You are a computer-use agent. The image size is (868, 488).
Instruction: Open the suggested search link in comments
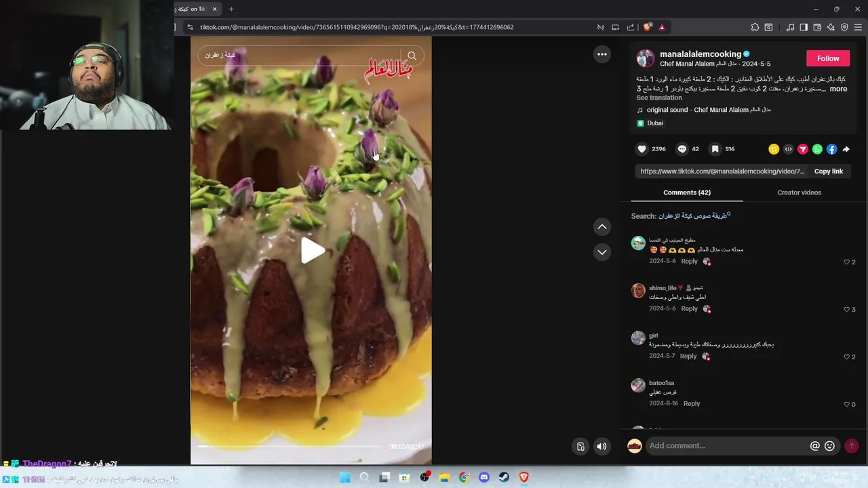(x=693, y=216)
